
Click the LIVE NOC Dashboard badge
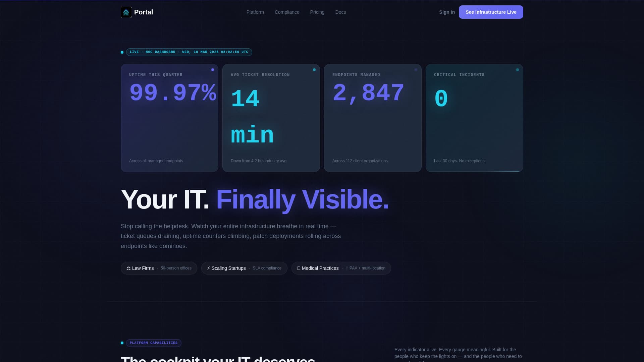[189, 52]
